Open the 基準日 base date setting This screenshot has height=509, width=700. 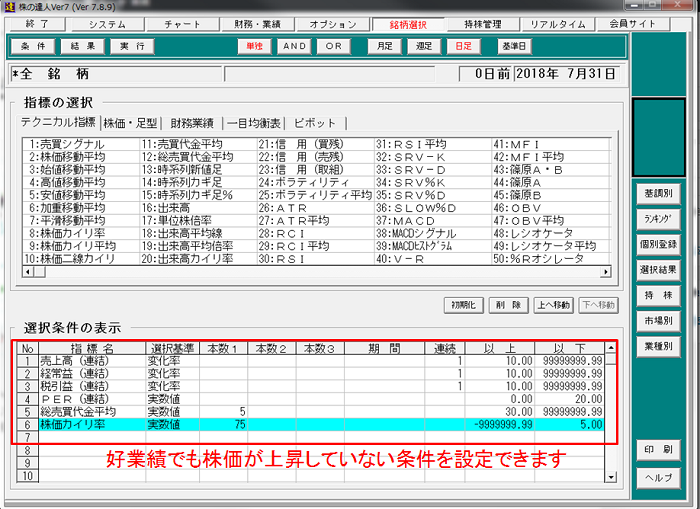point(514,46)
